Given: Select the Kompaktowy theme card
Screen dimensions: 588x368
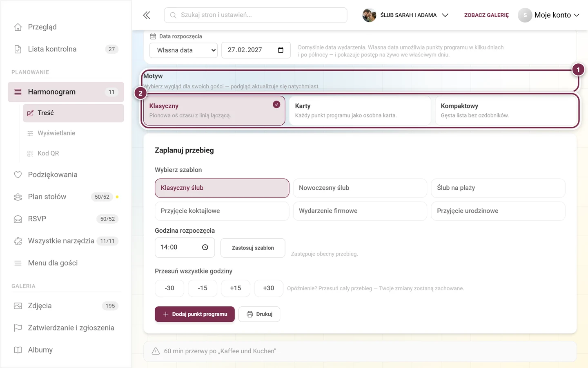Looking at the screenshot, I should pos(506,110).
